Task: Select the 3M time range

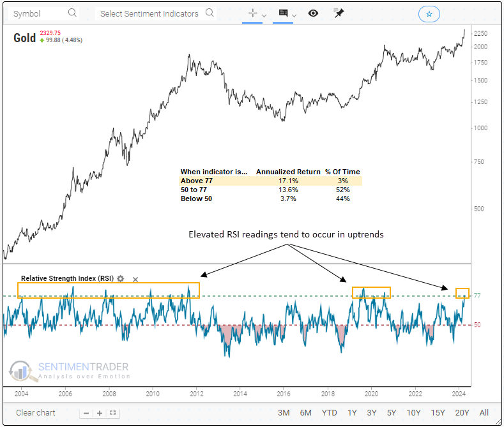Action: tap(284, 412)
